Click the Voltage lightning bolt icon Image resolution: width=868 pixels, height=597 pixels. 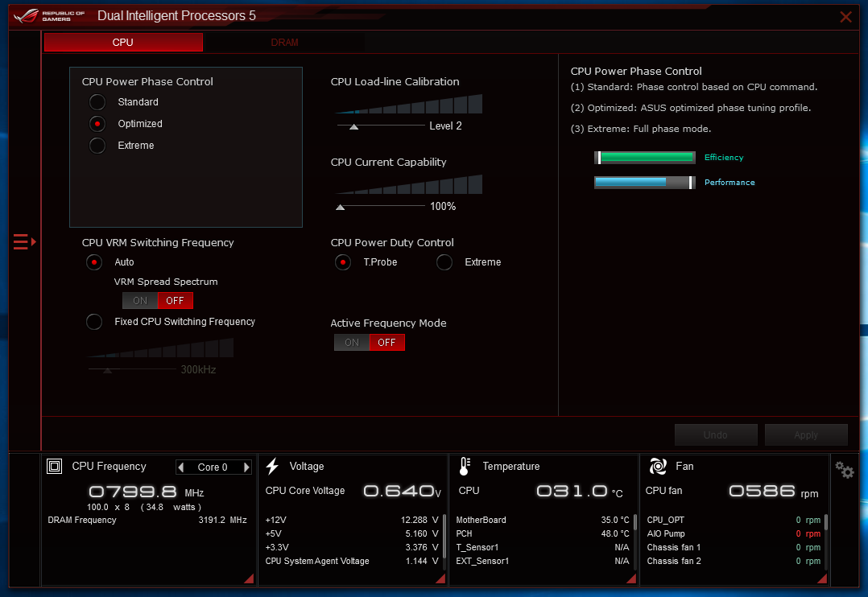272,467
